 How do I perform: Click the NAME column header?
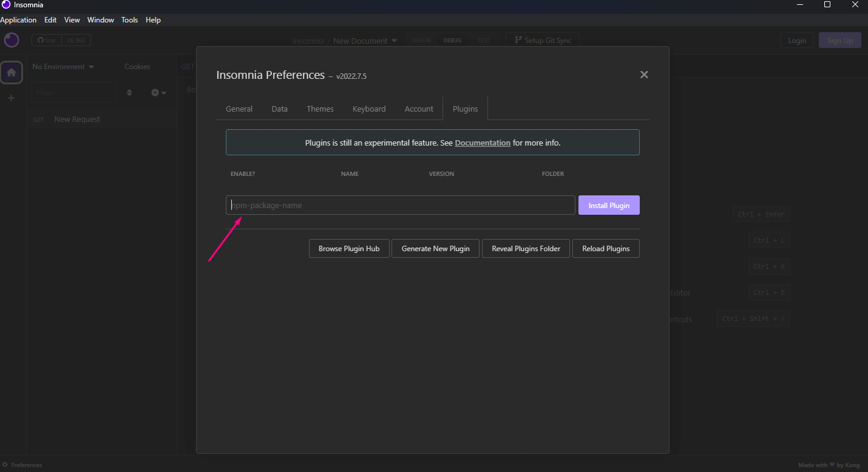coord(350,174)
